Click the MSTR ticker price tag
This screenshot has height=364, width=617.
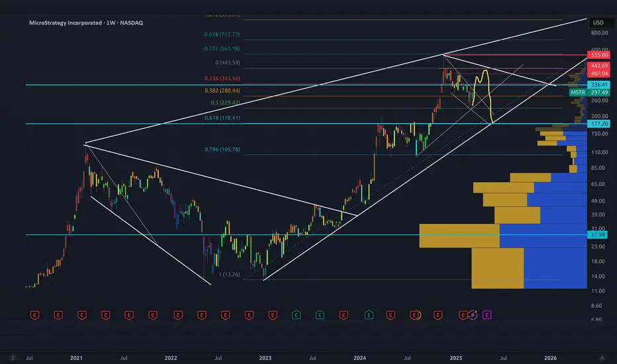(x=578, y=93)
